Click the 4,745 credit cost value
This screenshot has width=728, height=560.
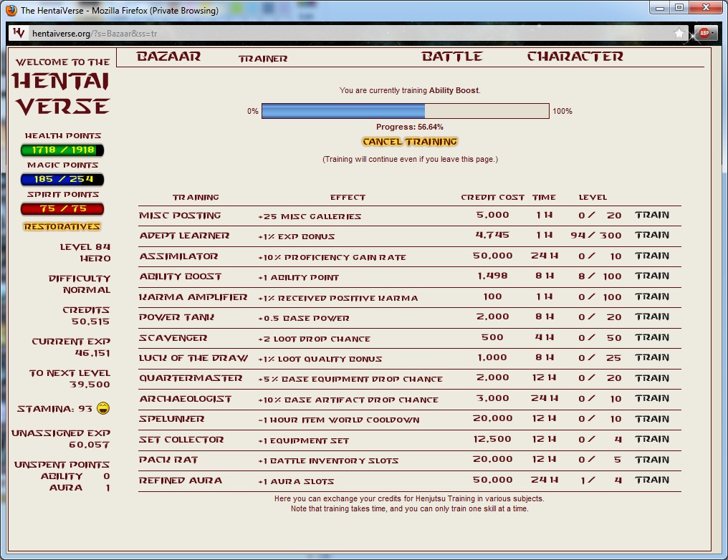[492, 235]
